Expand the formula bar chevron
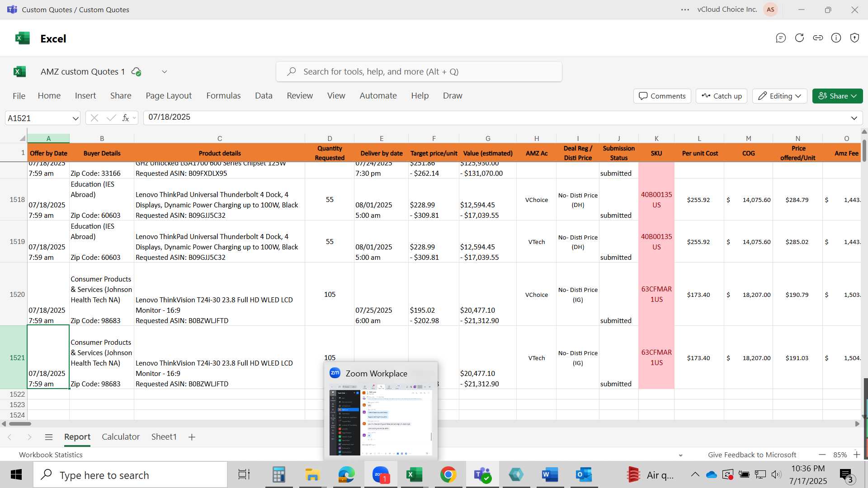 854,118
